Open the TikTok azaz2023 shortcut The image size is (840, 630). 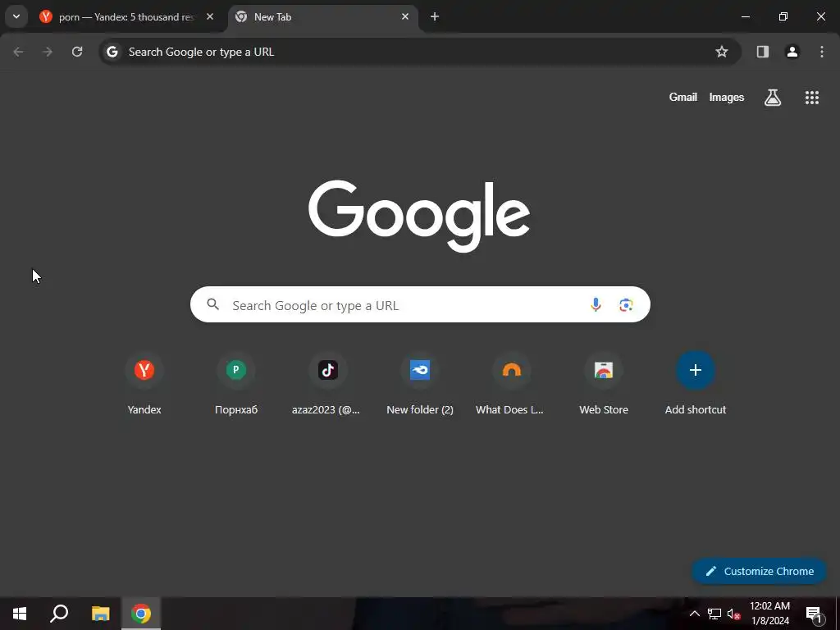click(328, 382)
